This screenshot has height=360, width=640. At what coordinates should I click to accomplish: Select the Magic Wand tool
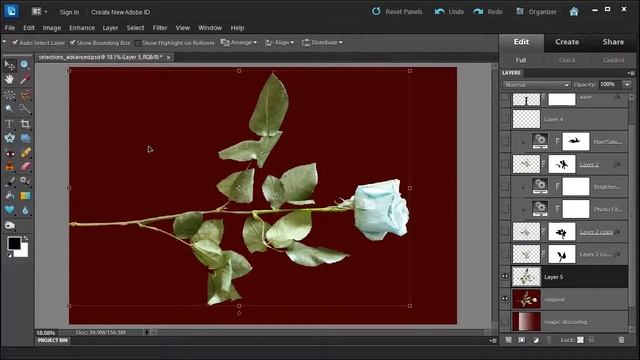(9, 109)
